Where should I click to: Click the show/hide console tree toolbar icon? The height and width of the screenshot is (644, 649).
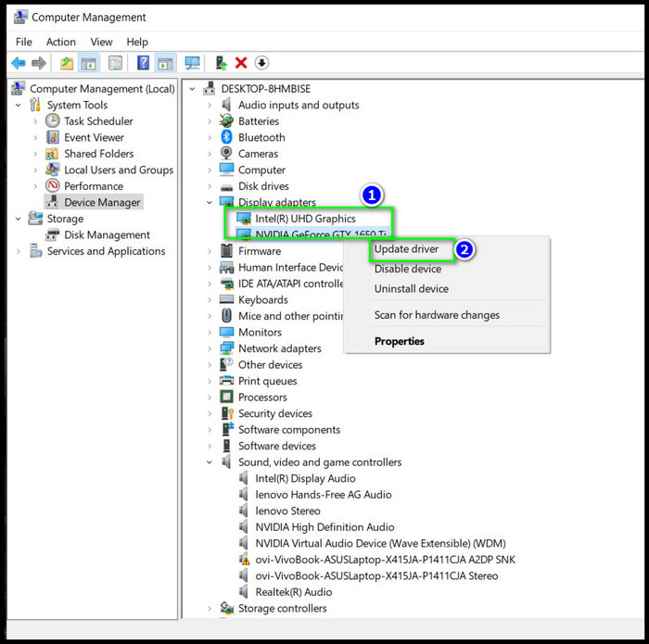(x=89, y=63)
